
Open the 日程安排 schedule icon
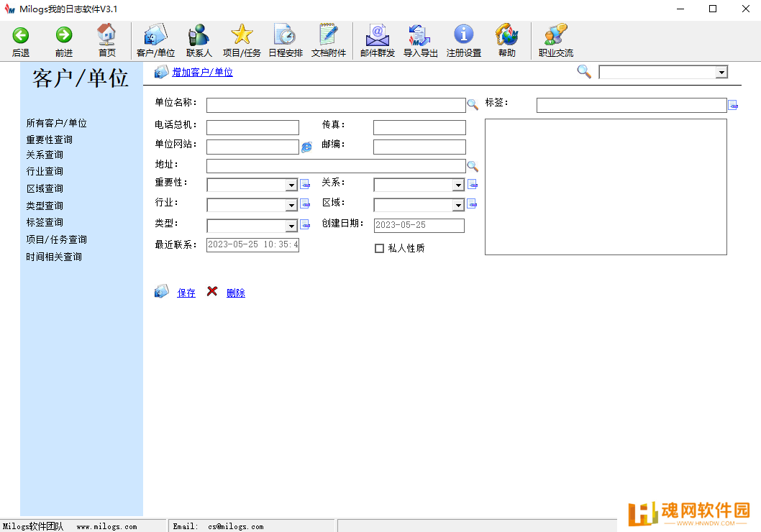[x=286, y=35]
